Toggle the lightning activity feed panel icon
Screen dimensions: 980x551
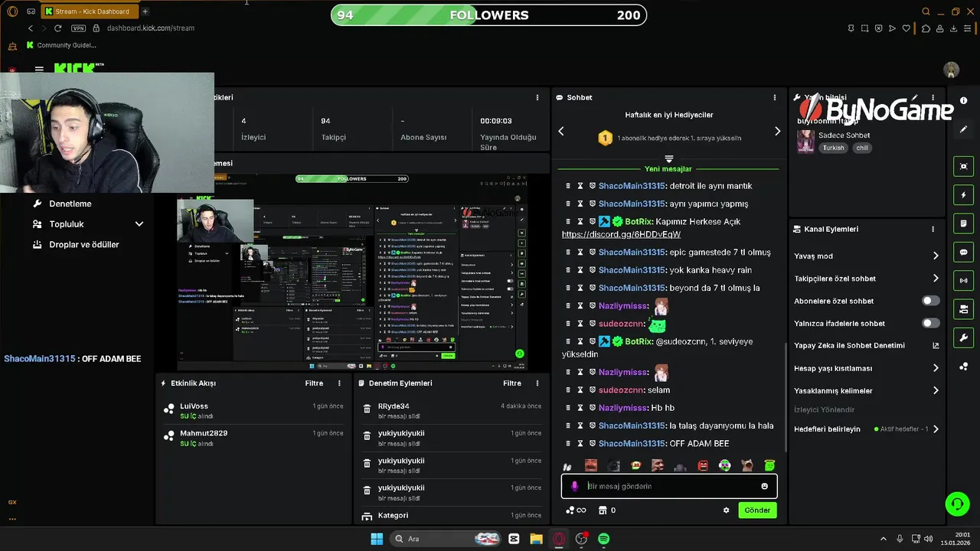[x=963, y=195]
